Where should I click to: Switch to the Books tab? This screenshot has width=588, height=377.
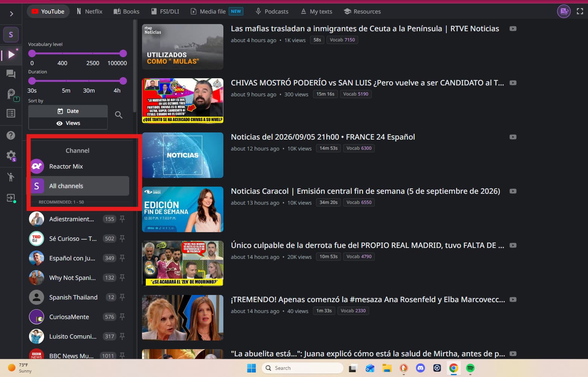click(127, 12)
